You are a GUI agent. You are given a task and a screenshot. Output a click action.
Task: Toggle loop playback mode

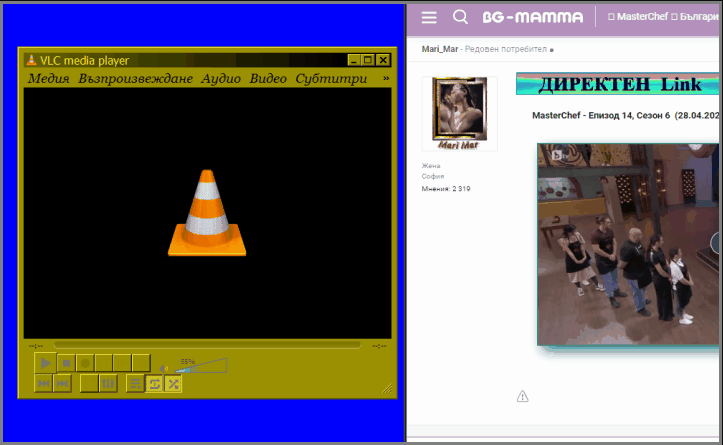point(154,383)
